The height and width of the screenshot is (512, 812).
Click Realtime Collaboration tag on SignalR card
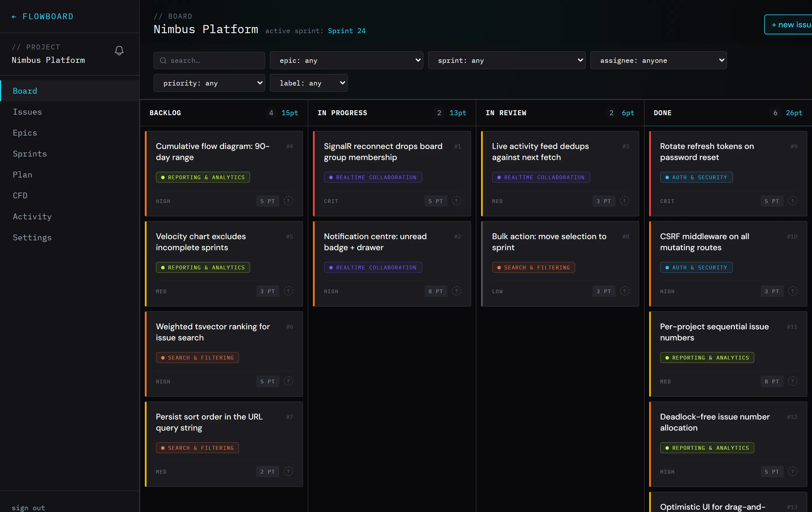[x=373, y=177]
